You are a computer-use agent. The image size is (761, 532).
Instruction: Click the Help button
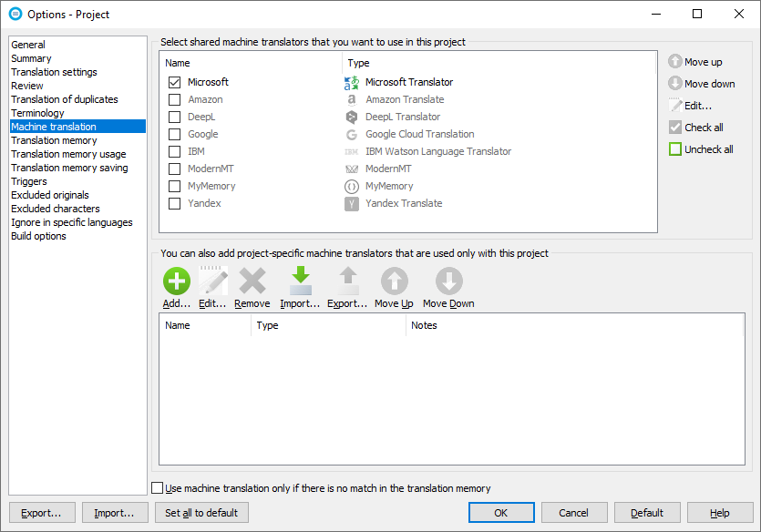point(720,513)
